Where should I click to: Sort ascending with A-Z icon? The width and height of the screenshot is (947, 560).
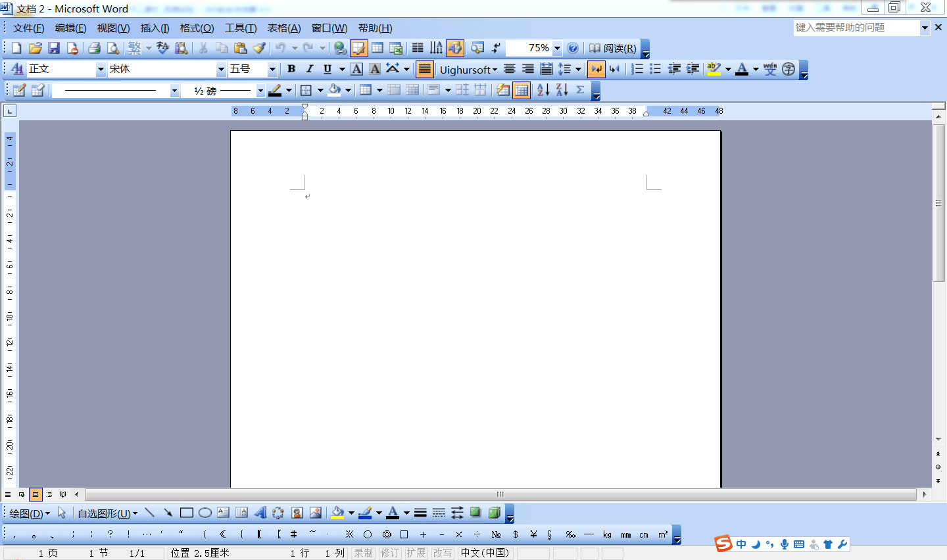(543, 90)
